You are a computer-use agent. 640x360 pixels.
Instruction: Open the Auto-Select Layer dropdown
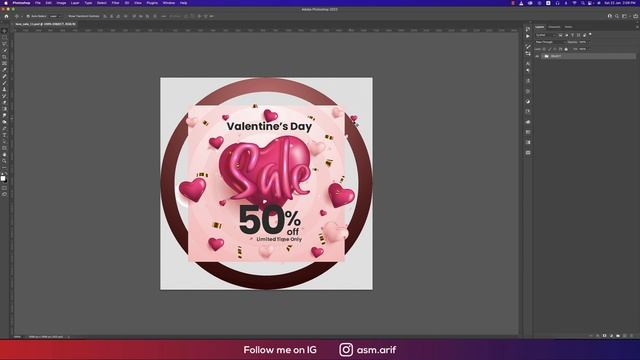coord(55,16)
